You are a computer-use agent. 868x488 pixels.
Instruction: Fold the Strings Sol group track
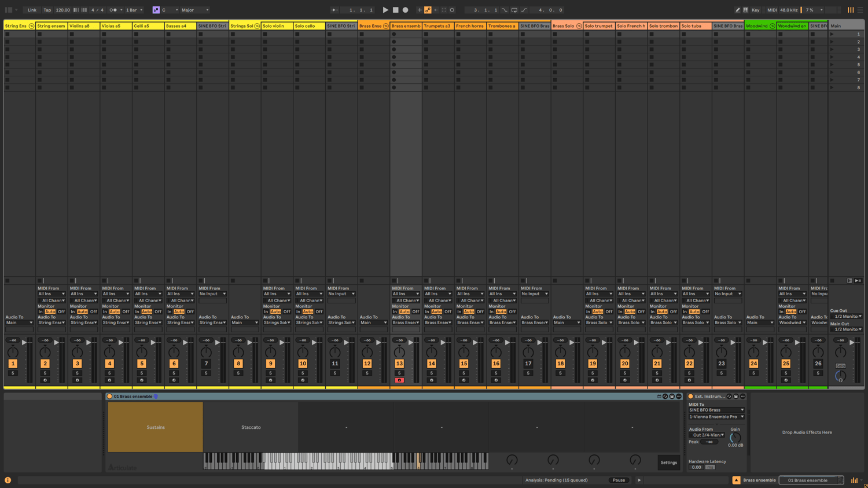(257, 26)
